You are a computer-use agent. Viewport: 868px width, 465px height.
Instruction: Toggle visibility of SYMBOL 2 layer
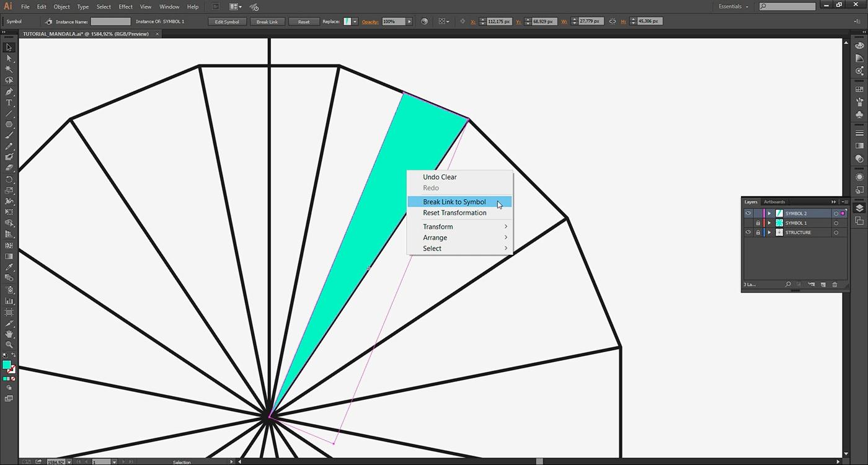coord(748,213)
